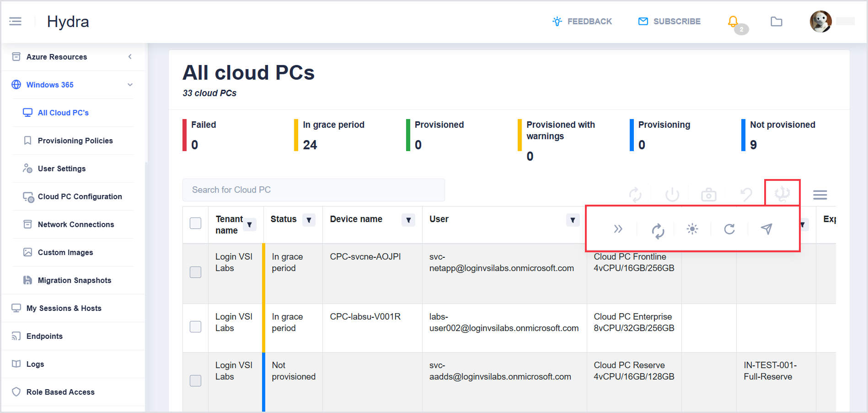Viewport: 868px width, 413px height.
Task: Open the notifications bell
Action: pyautogui.click(x=733, y=21)
